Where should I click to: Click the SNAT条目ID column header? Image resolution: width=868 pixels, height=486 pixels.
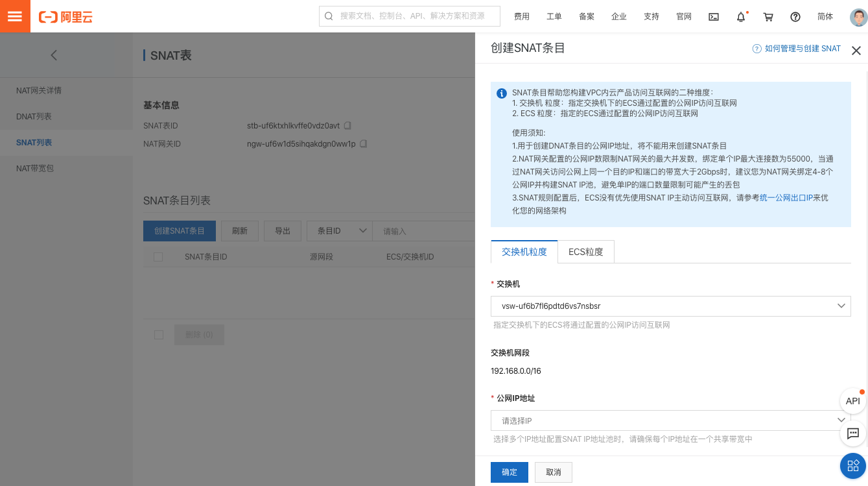point(206,257)
